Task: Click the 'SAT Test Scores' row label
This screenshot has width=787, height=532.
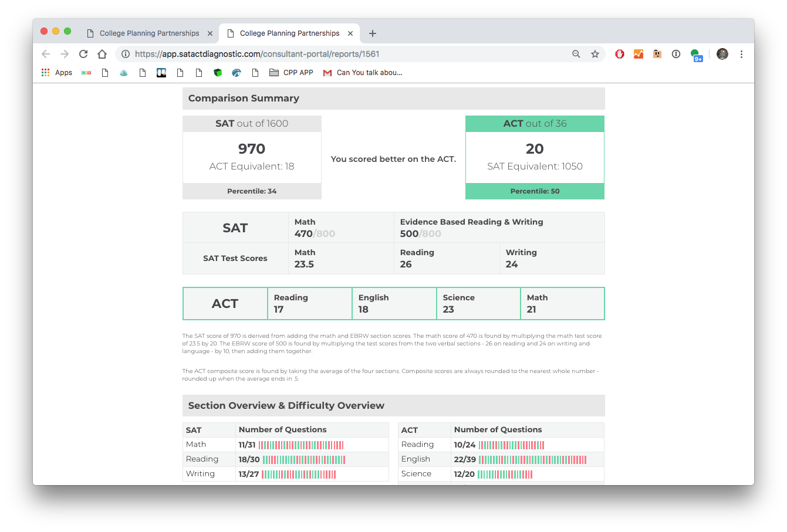Action: [x=235, y=258]
